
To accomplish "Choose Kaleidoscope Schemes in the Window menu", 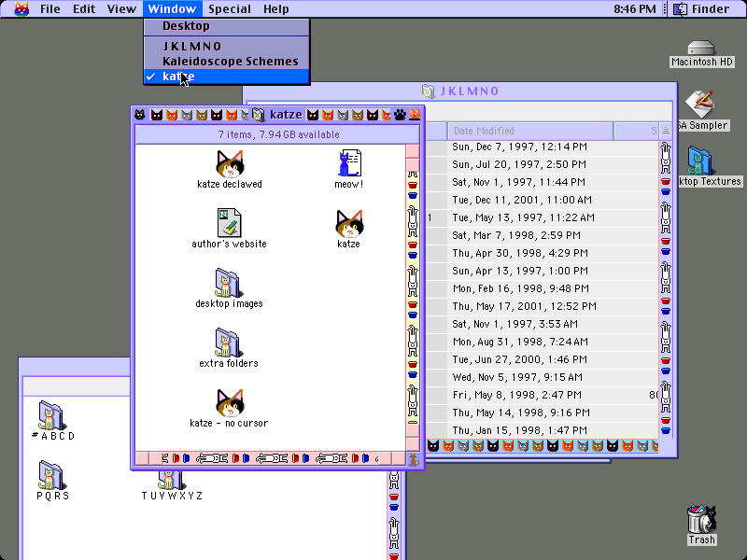I will click(227, 62).
